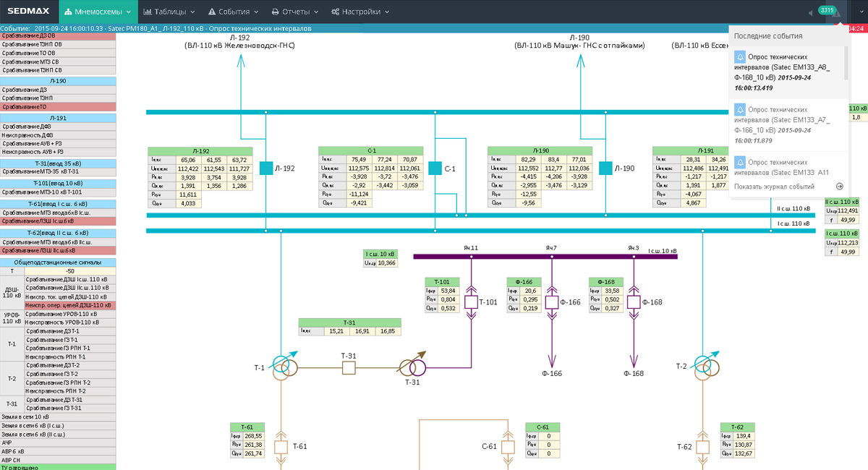Toggle the С-1 bus coupler breaker
The width and height of the screenshot is (868, 470).
click(x=434, y=168)
